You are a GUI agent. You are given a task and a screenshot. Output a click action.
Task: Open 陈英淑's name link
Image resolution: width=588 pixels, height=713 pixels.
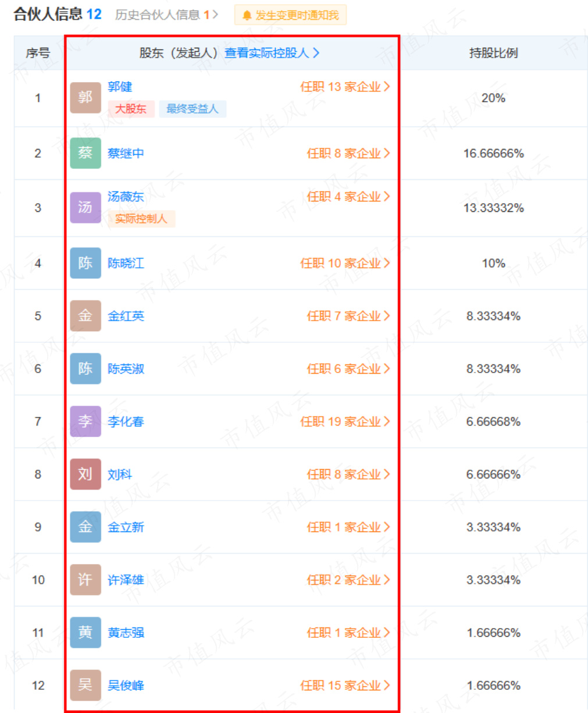126,369
